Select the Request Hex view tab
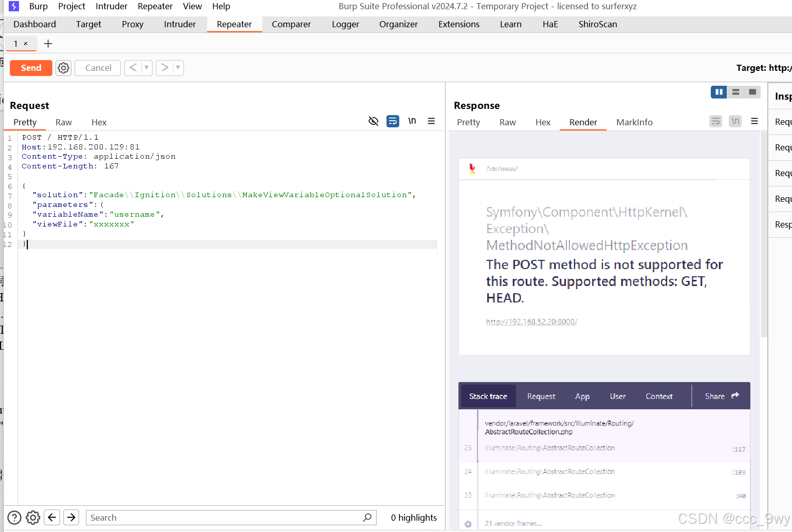 tap(99, 122)
